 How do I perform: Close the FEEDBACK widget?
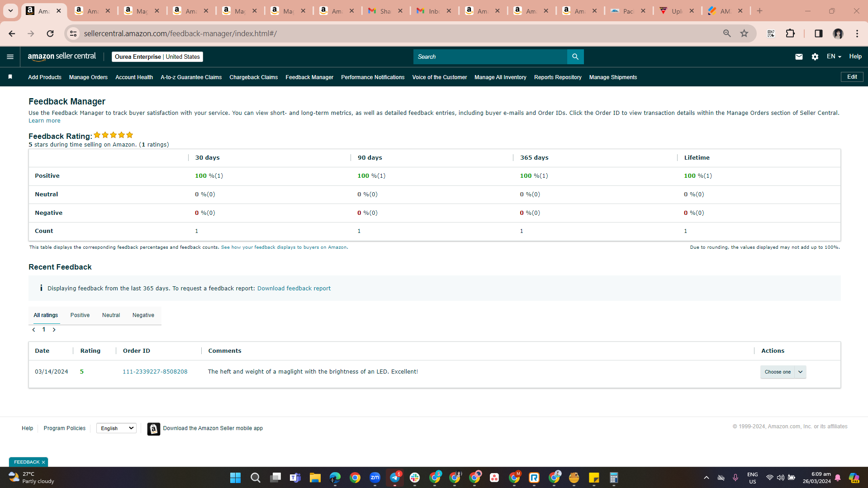(43, 462)
